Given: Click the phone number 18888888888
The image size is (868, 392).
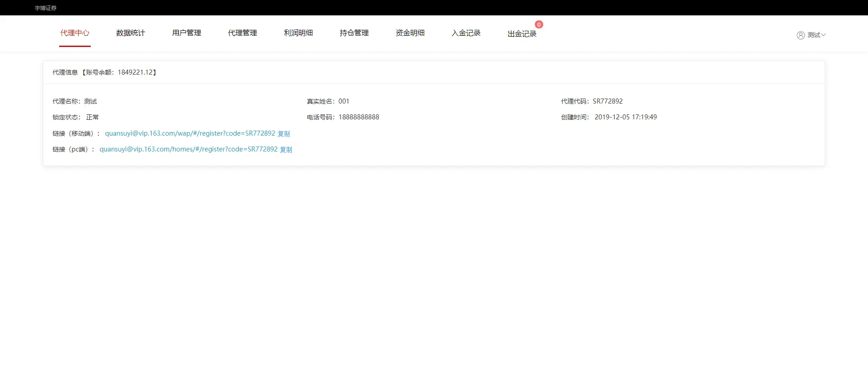Looking at the screenshot, I should [x=359, y=117].
